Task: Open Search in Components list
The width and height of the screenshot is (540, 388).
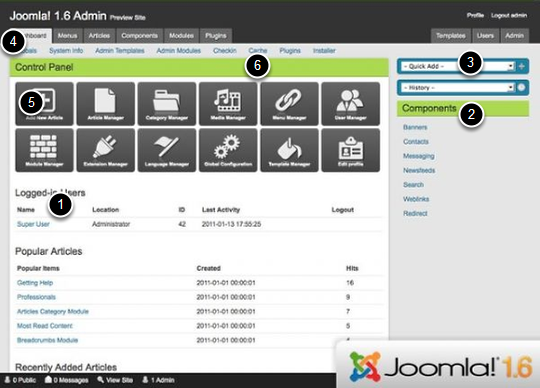Action: coord(413,185)
